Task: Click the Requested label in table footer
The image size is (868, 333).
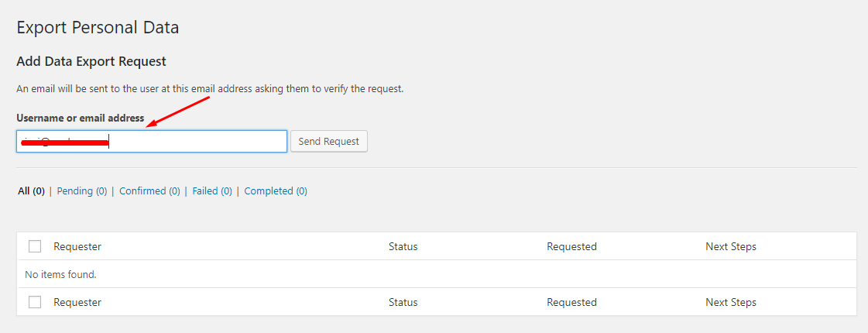Action: [571, 303]
